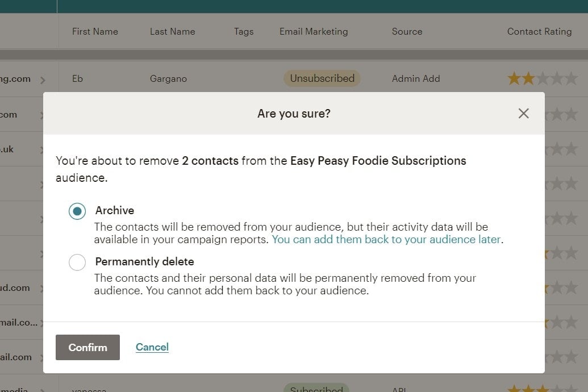Click the Source column header
This screenshot has height=392, width=588.
407,31
